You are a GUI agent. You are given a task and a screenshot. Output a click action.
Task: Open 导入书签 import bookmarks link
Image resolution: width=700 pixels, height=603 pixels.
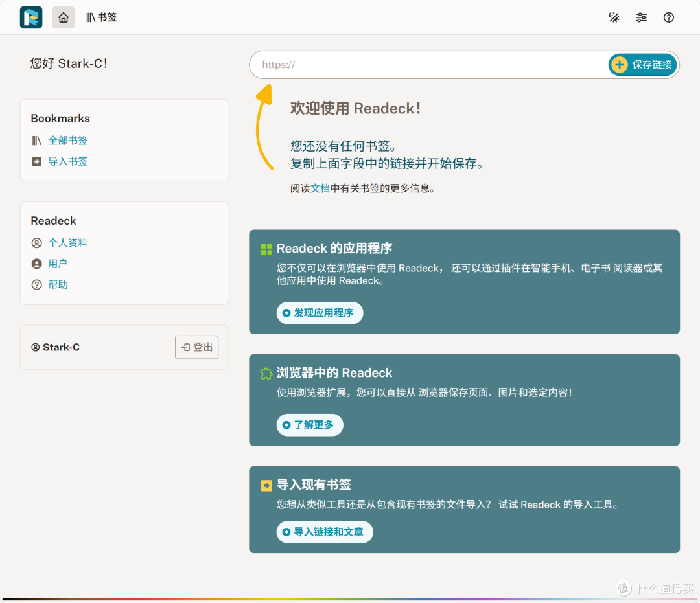[68, 161]
